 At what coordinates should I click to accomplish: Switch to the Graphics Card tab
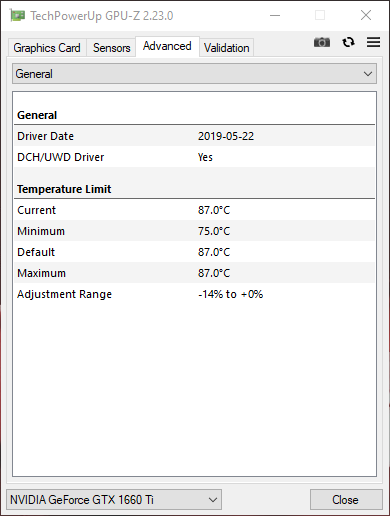point(47,48)
